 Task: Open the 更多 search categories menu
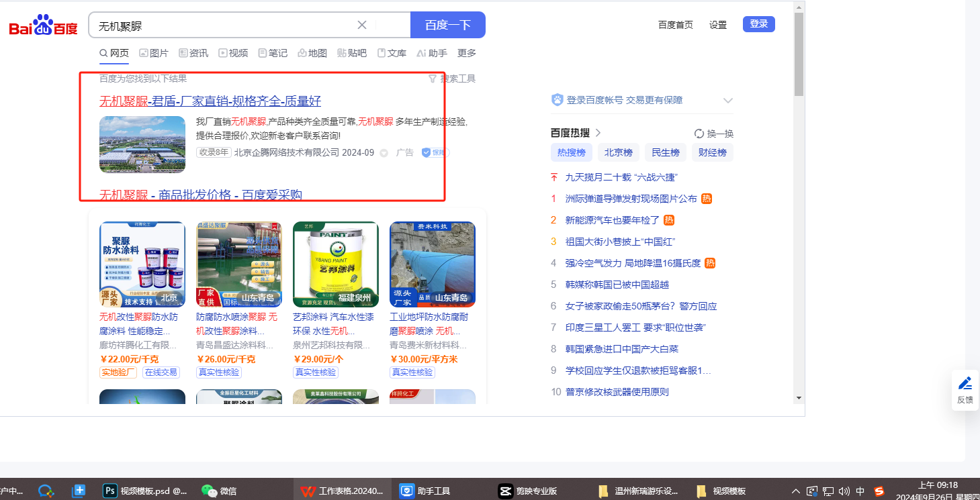467,53
